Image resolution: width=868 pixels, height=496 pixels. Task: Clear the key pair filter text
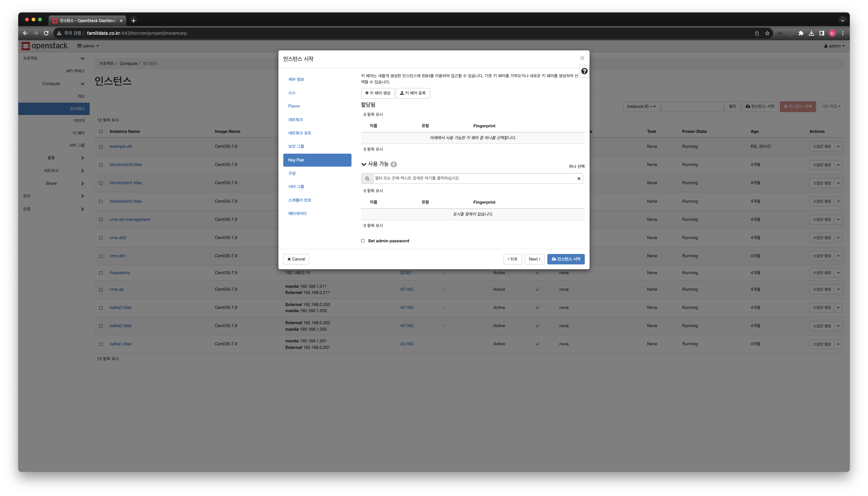(x=579, y=179)
